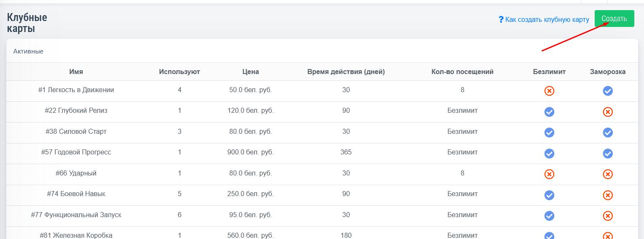Click Безлимит check icon for Глубокий Релиз
644x239 pixels.
point(549,112)
